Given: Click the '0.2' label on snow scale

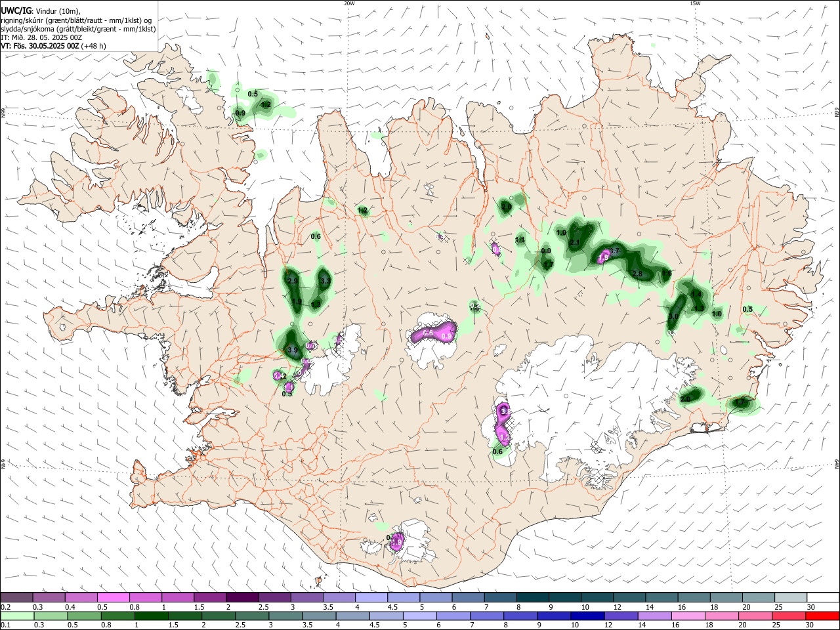Looking at the screenshot, I should click(x=6, y=607).
